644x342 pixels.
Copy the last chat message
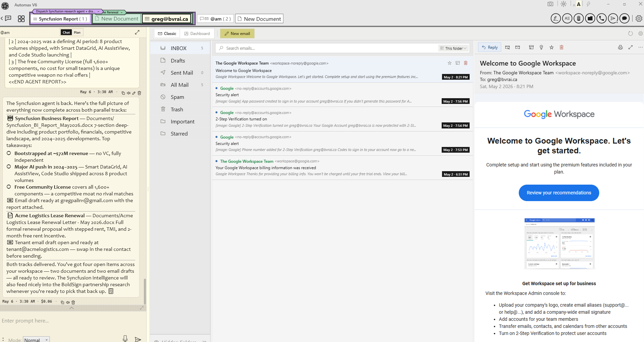[x=62, y=302]
